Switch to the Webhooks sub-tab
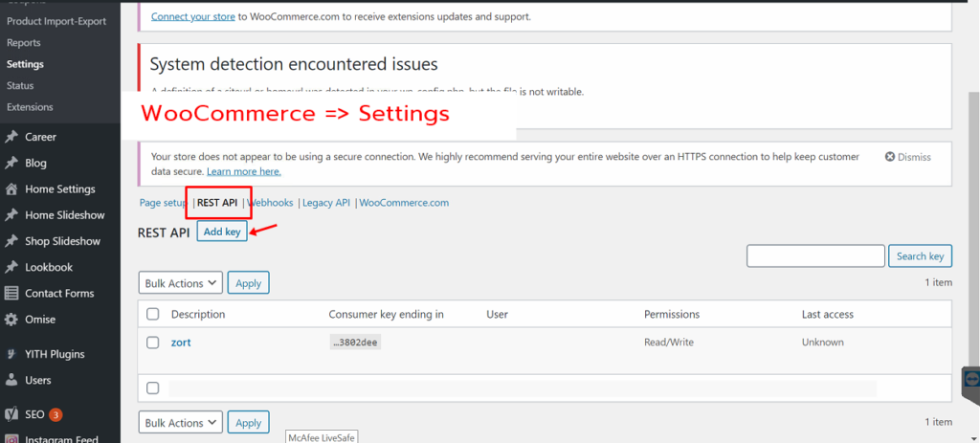980x443 pixels. [x=271, y=203]
